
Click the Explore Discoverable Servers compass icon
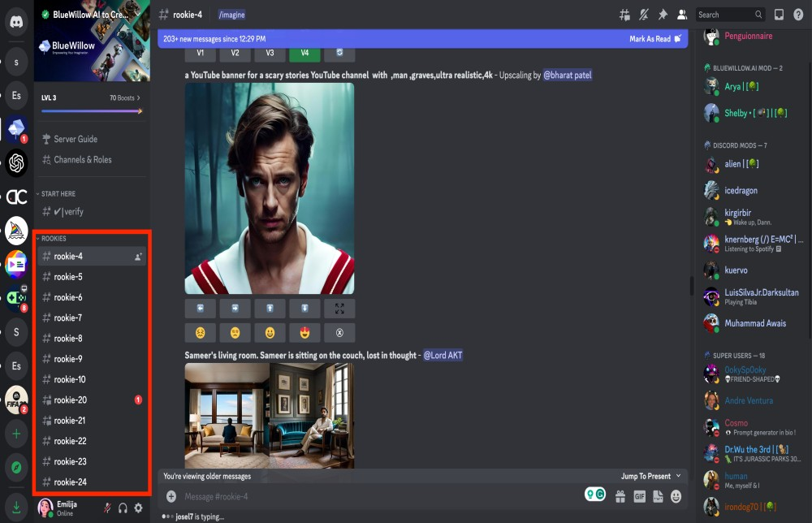(x=15, y=469)
